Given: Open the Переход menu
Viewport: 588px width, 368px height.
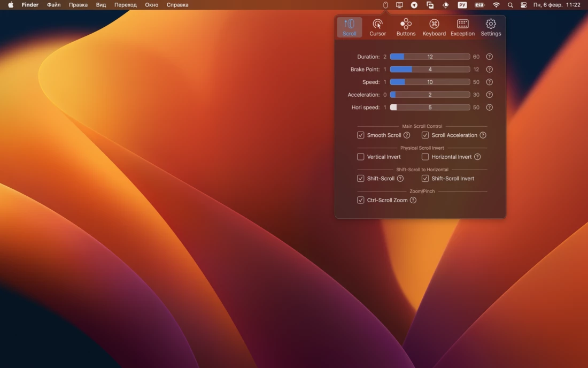Looking at the screenshot, I should [x=126, y=5].
